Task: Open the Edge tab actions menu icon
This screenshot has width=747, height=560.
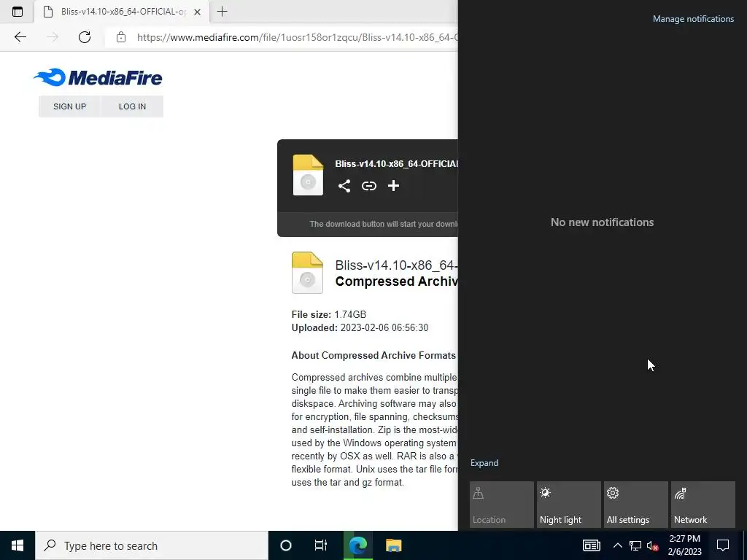Action: [x=18, y=12]
